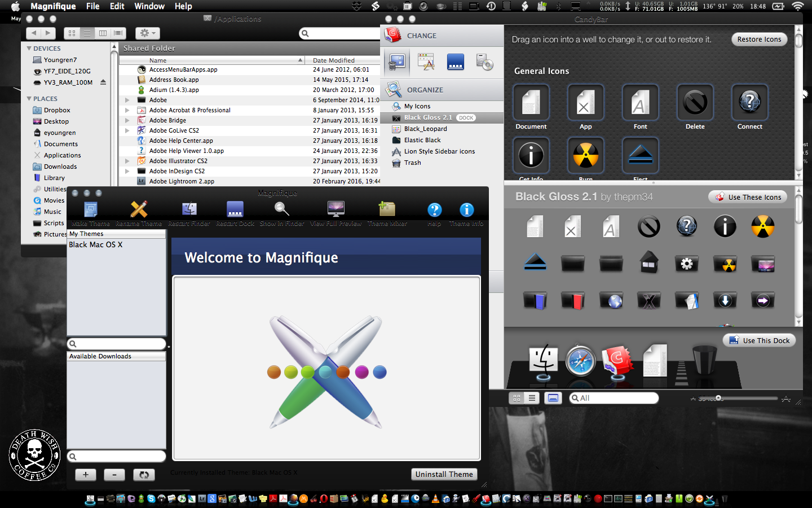Select the black Trash can in dock preview
The width and height of the screenshot is (812, 508).
tap(704, 360)
